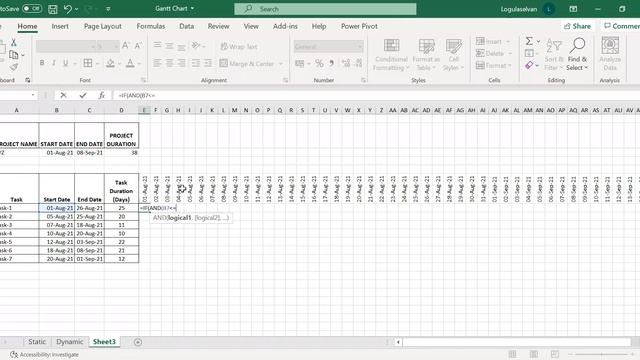Click the AutoSum sigma icon
640x360 pixels.
pyautogui.click(x=529, y=41)
